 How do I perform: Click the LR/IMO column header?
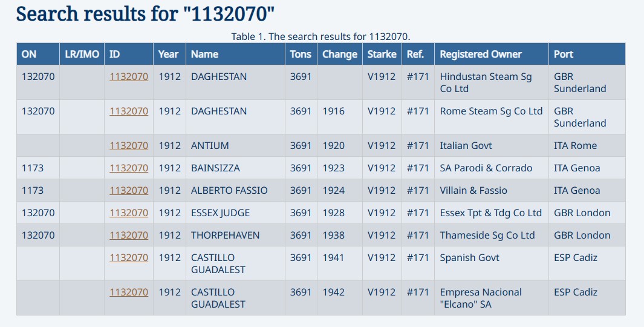tap(82, 54)
